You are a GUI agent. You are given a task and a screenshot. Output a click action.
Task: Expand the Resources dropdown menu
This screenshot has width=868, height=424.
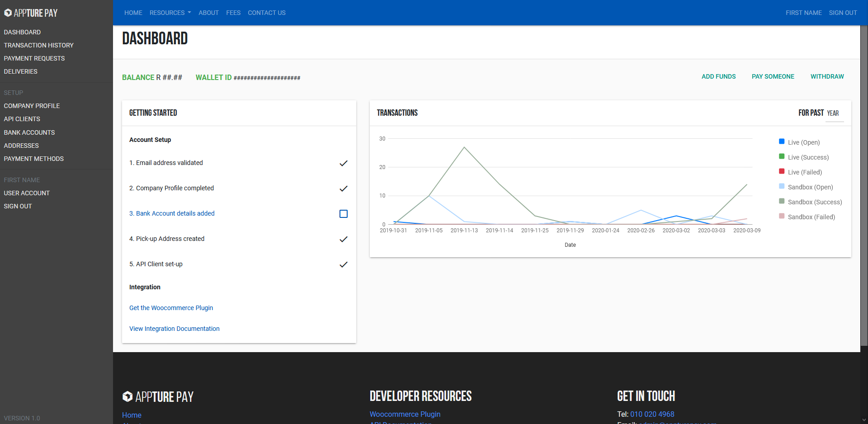[170, 13]
